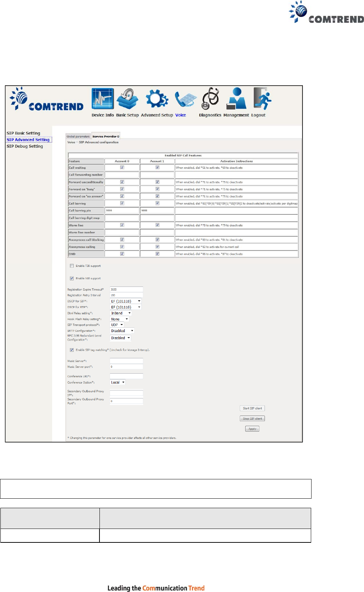Toggle Warm line for Account 0
This screenshot has width=364, height=592.
(122, 225)
